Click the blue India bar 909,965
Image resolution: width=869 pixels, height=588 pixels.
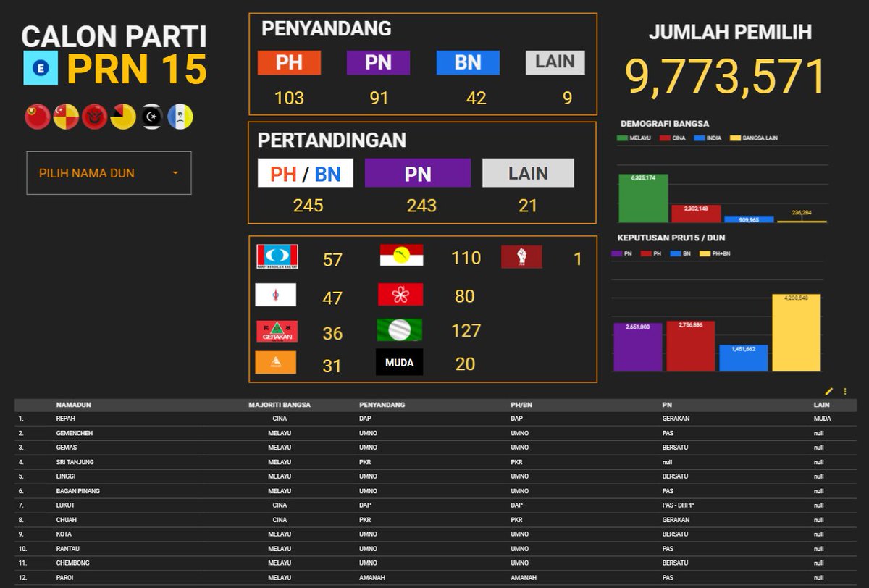click(749, 219)
